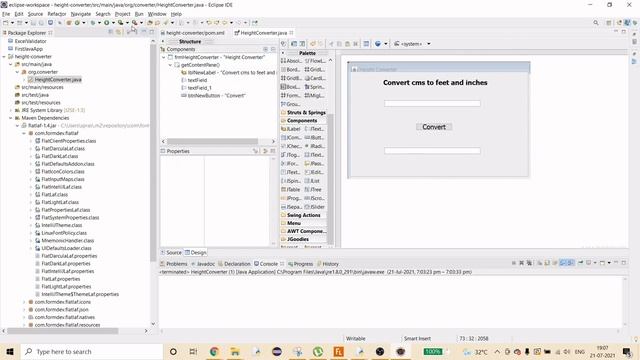
Task: Click the upper text field in the form preview
Action: pyautogui.click(x=432, y=104)
